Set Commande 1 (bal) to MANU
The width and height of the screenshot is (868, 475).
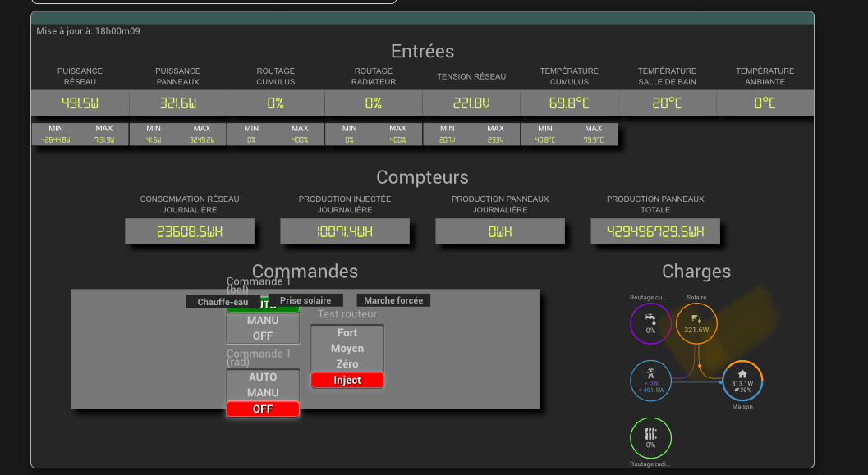263,321
